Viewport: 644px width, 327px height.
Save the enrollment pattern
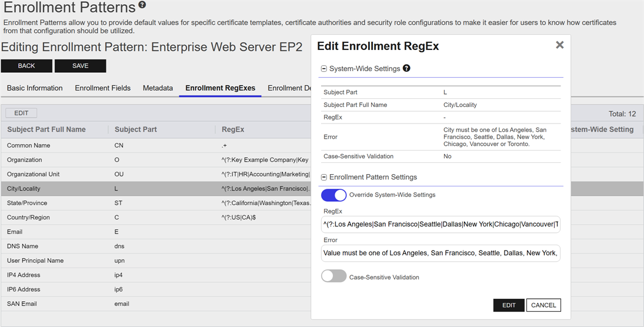(80, 66)
